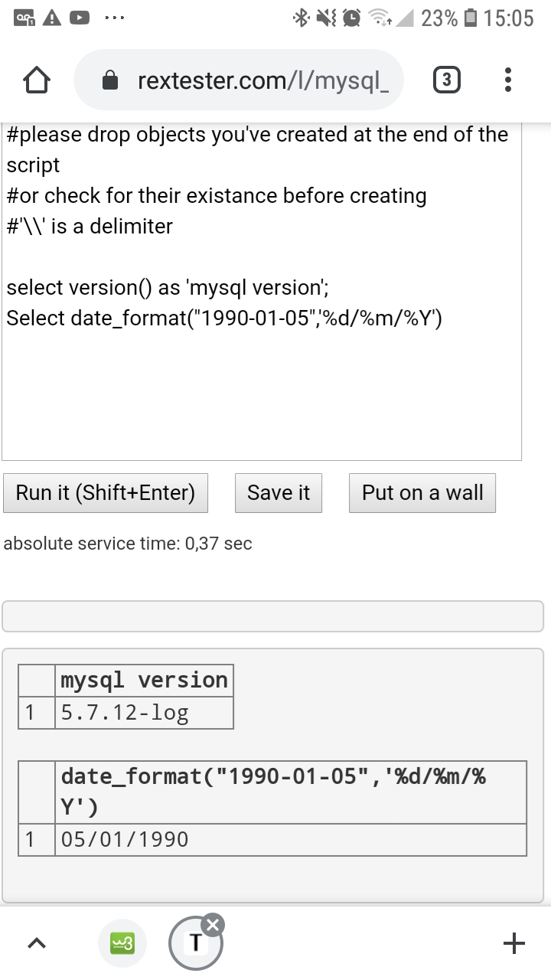This screenshot has height=980, width=551.
Task: Select the 05/01/1990 result cell
Action: point(291,840)
